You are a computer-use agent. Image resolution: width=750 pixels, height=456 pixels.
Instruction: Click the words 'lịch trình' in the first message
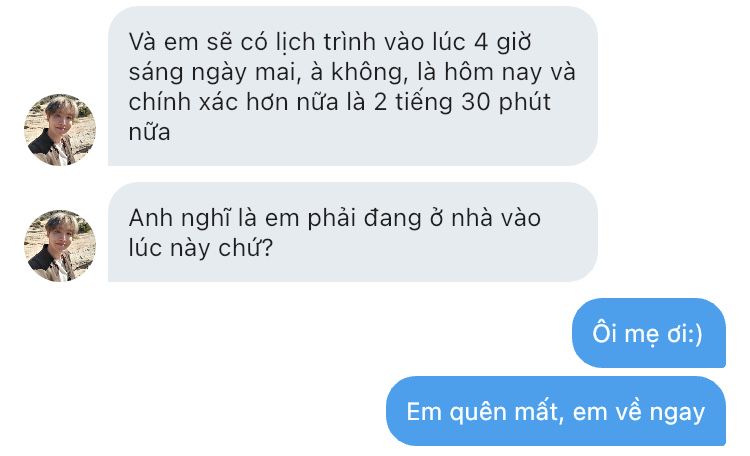tap(326, 42)
